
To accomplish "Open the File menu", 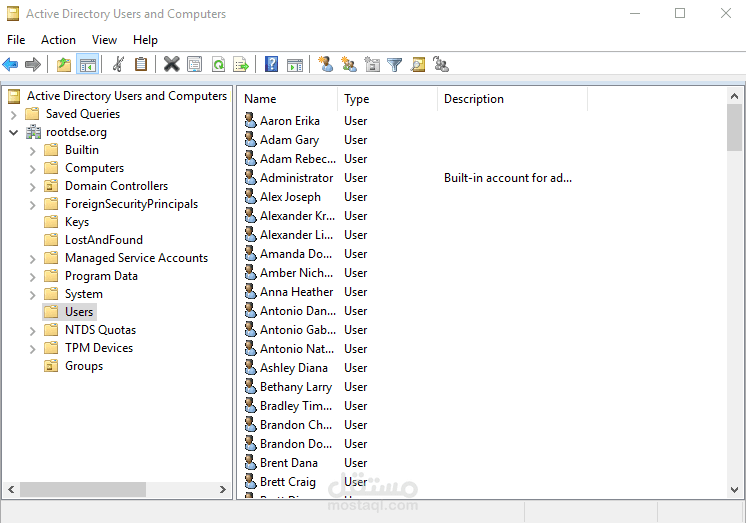I will pos(16,40).
